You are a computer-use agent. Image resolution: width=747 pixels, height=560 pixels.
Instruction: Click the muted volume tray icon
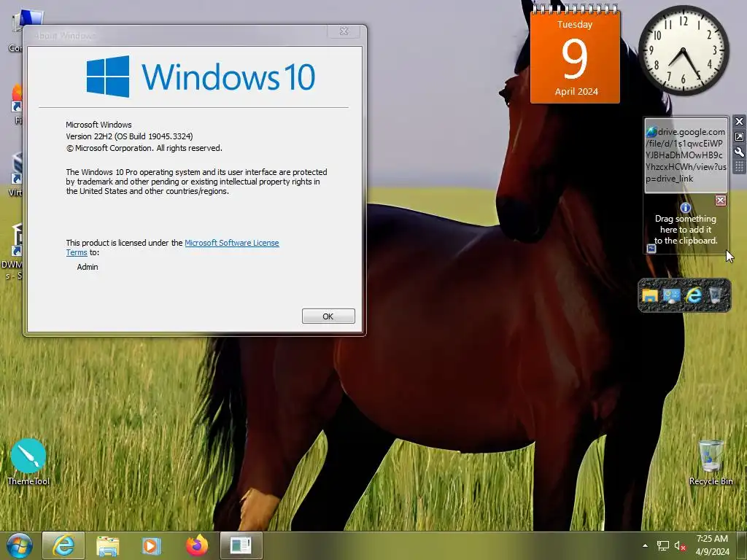click(680, 545)
